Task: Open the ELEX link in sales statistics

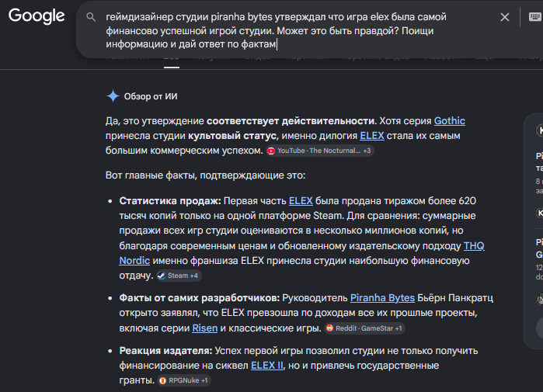Action: click(301, 201)
